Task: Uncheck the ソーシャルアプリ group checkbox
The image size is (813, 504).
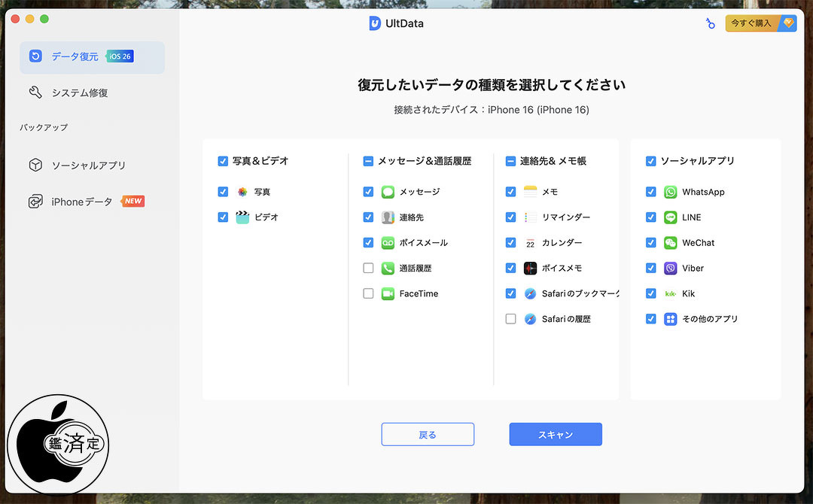Action: coord(650,161)
